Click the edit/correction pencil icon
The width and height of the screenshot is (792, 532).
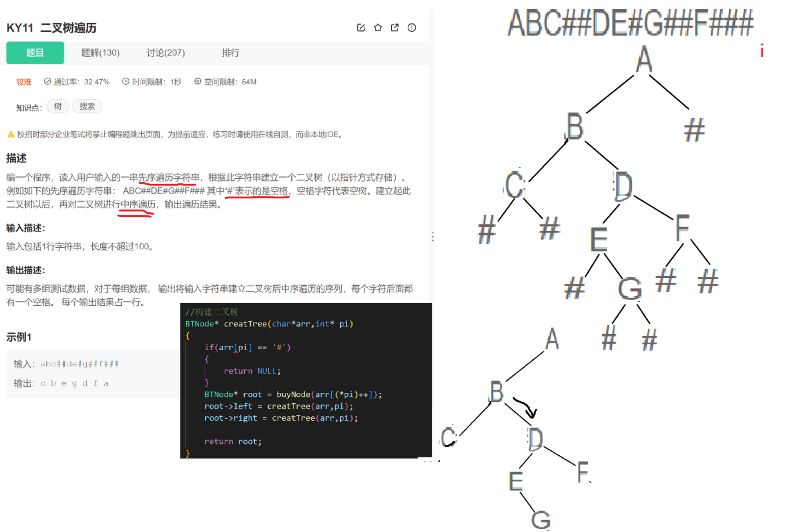(x=360, y=27)
